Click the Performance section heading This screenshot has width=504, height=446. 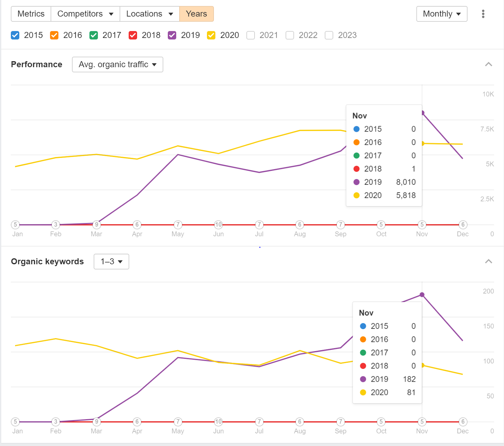coord(37,64)
